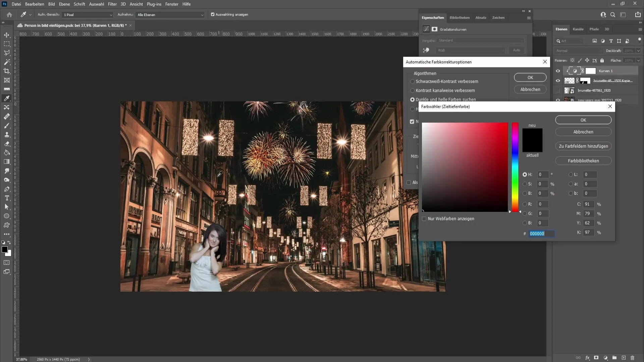The height and width of the screenshot is (362, 644).
Task: Select the Smudge tool
Action: pos(7,171)
